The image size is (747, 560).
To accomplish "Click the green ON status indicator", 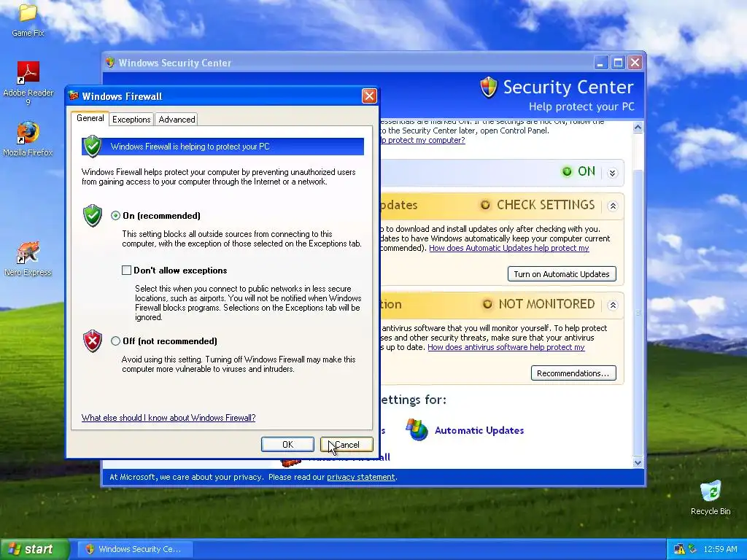I will pyautogui.click(x=567, y=171).
